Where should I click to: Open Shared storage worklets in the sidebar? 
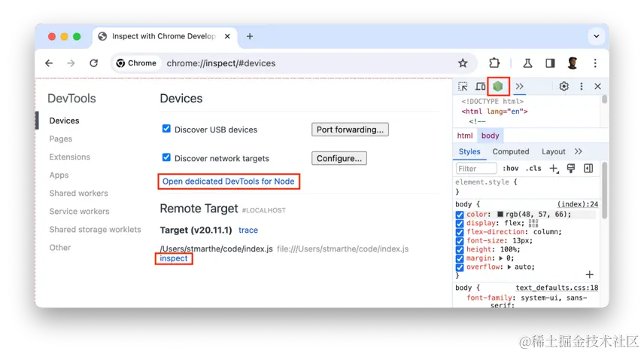coord(95,229)
